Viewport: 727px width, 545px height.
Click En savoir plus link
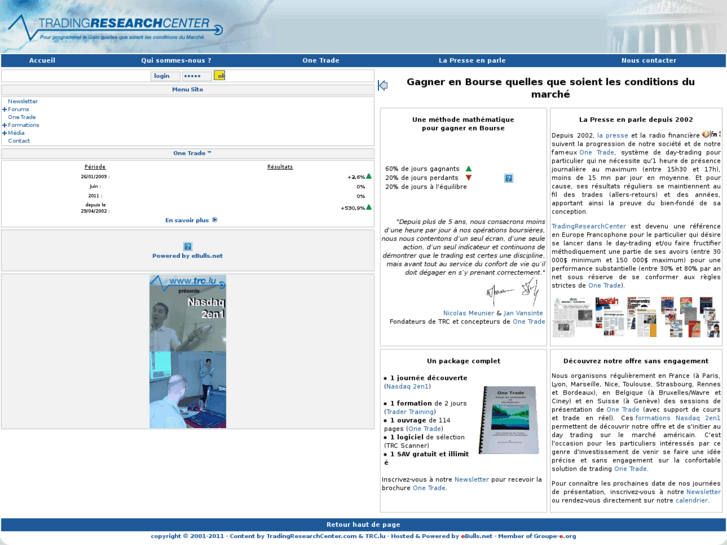point(187,220)
